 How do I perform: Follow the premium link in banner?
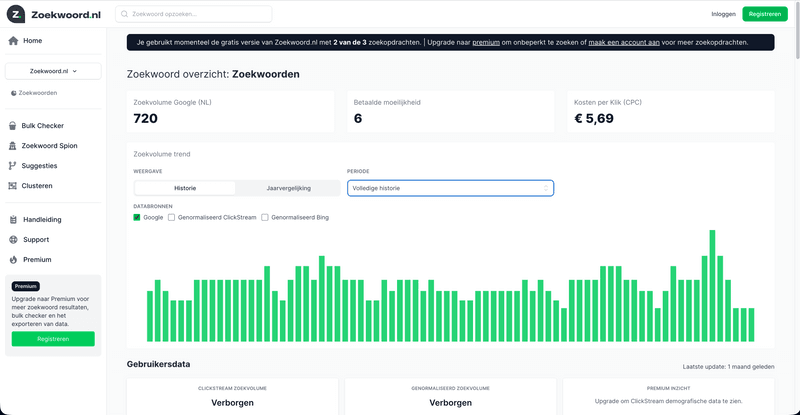[486, 42]
